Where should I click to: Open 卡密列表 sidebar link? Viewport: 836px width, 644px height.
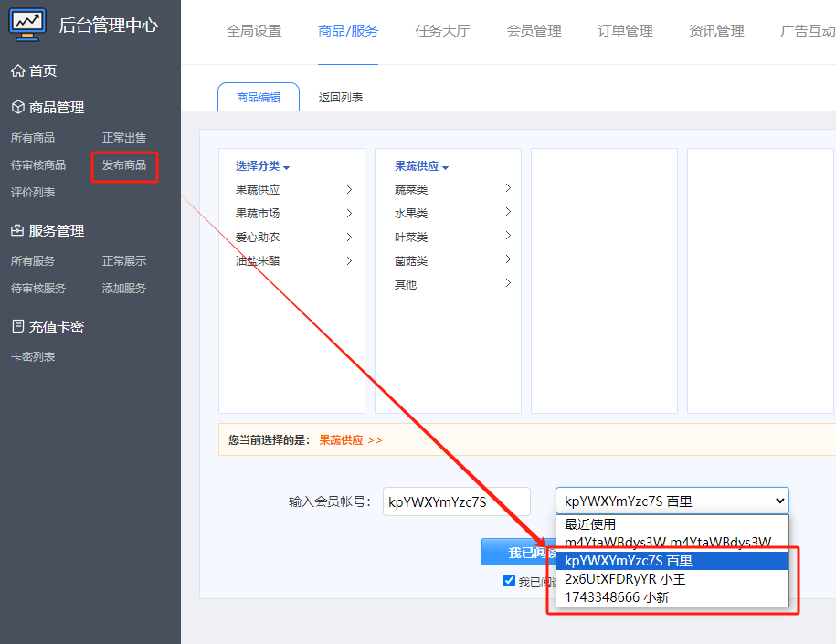tap(33, 356)
